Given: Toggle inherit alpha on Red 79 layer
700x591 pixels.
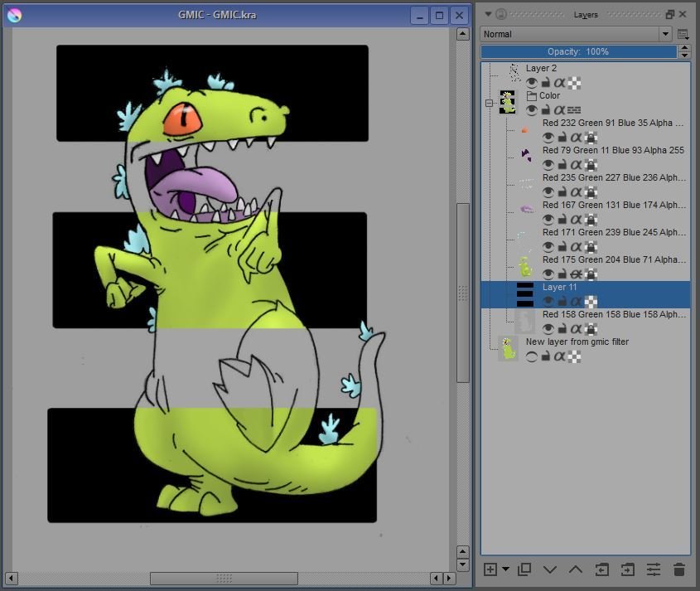Looking at the screenshot, I should [x=577, y=165].
